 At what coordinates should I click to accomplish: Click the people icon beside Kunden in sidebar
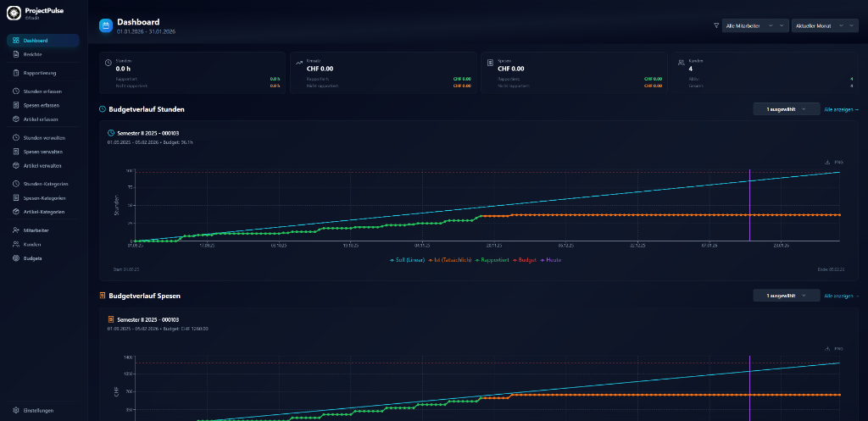click(x=16, y=244)
